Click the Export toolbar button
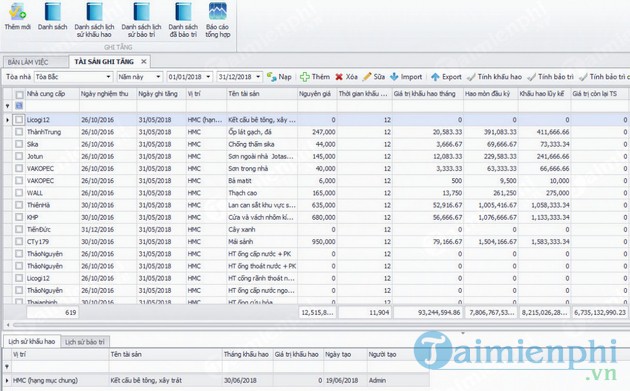Image resolution: width=630 pixels, height=391 pixels. tap(446, 76)
